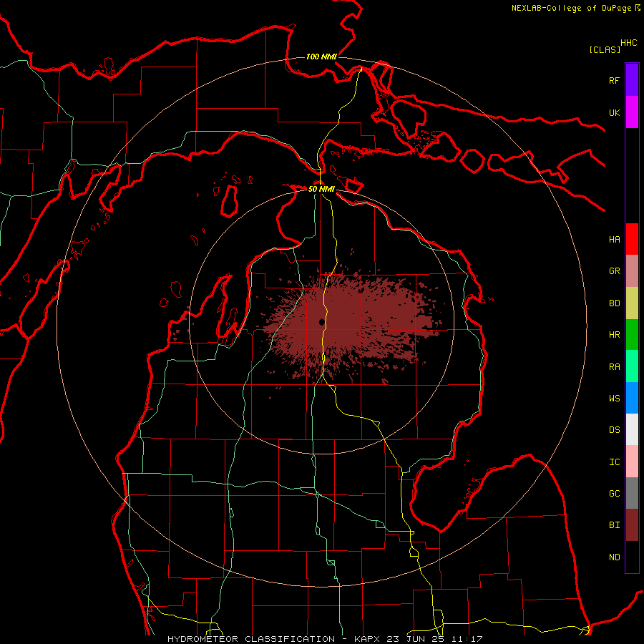The width and height of the screenshot is (644, 644).
Task: Click the GR legend label
Action: [615, 271]
